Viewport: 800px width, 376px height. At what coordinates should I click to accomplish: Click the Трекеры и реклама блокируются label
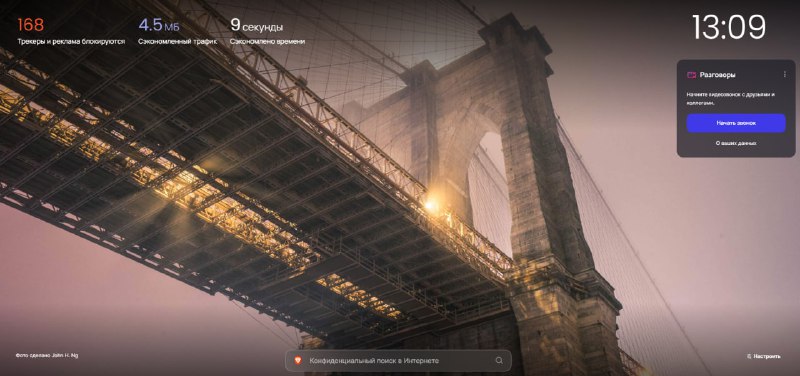click(71, 41)
